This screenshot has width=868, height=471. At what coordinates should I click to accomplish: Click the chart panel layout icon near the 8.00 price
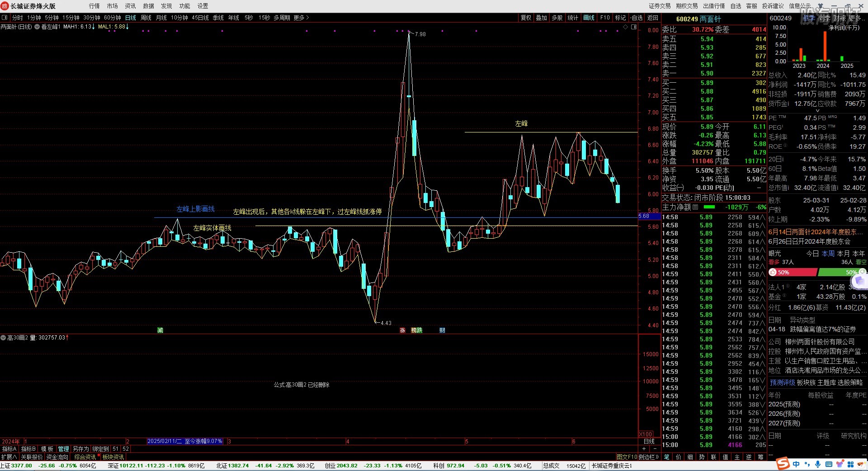634,27
